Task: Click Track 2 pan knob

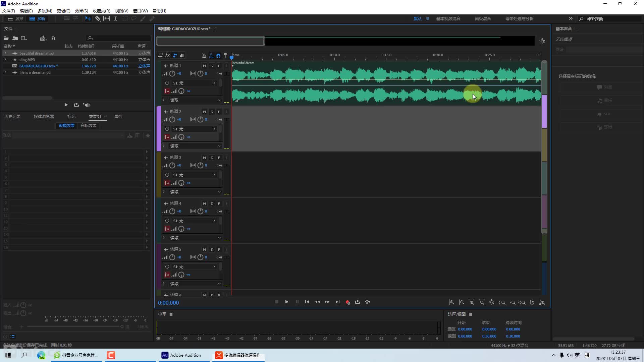Action: click(200, 119)
